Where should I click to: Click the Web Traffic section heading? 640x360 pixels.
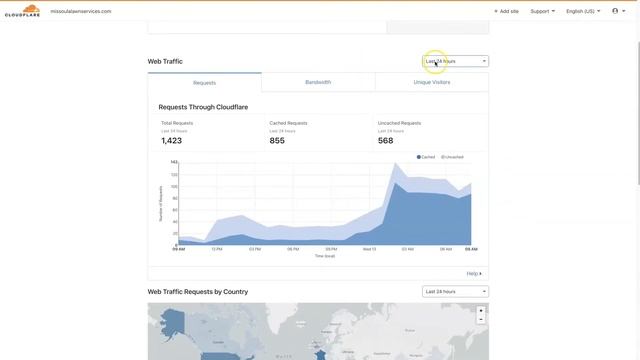165,61
